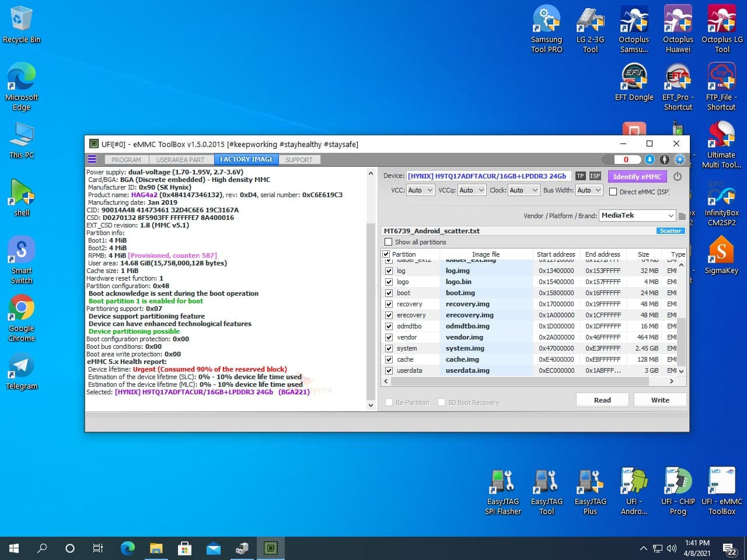Select the Ultimate Multi Tool desktop icon
Screen dimensions: 747x560
pos(722,145)
